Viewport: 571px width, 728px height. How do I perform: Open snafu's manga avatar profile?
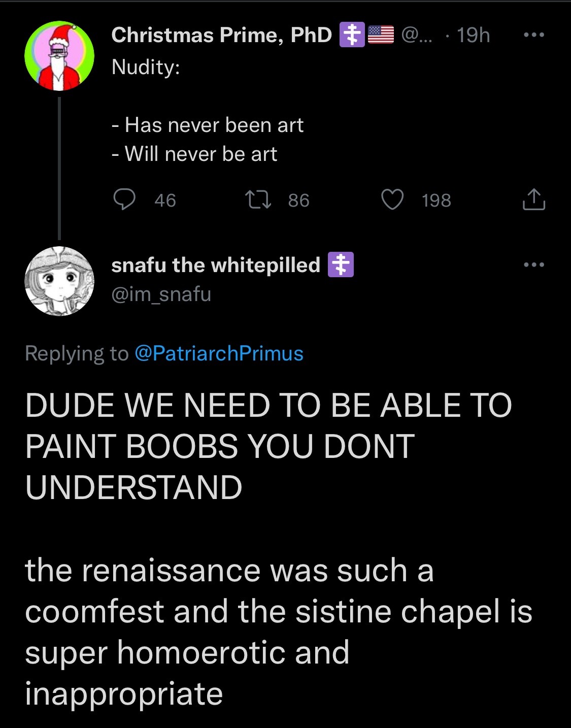(x=59, y=281)
